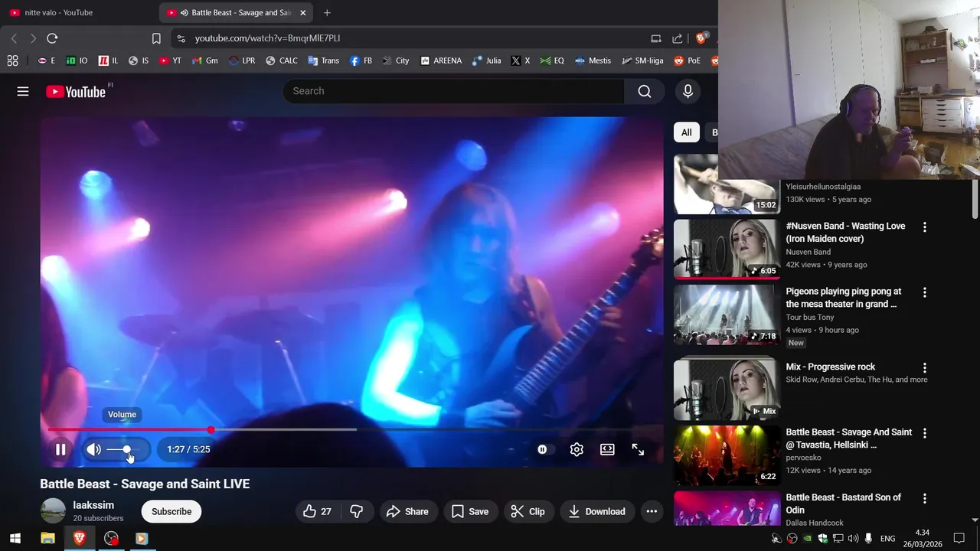
Task: Open options for Pigeons playing ping pong video
Action: tap(925, 292)
